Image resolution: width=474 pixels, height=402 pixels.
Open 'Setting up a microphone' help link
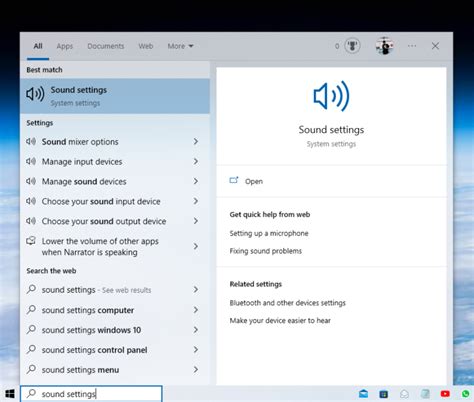(x=269, y=233)
